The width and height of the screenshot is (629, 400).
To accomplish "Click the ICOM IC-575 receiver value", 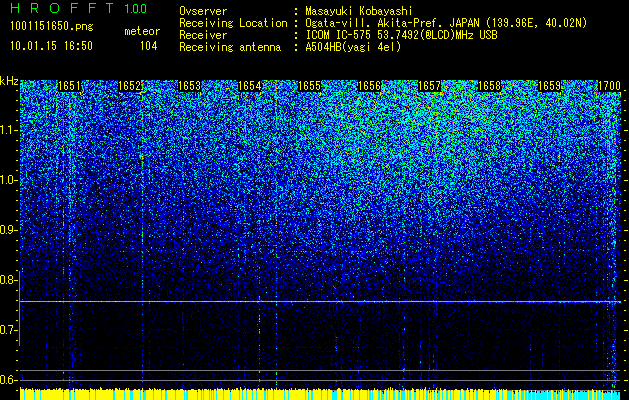I will (401, 35).
